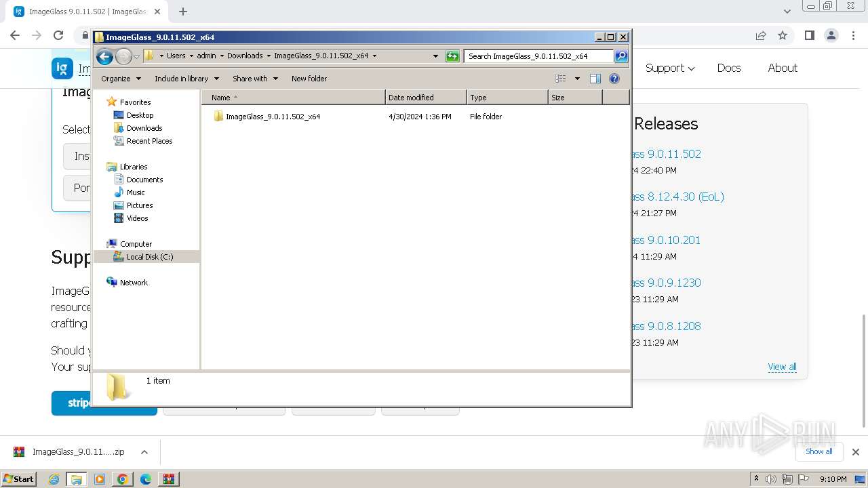Open a new Chrome tab with plus icon

click(183, 12)
